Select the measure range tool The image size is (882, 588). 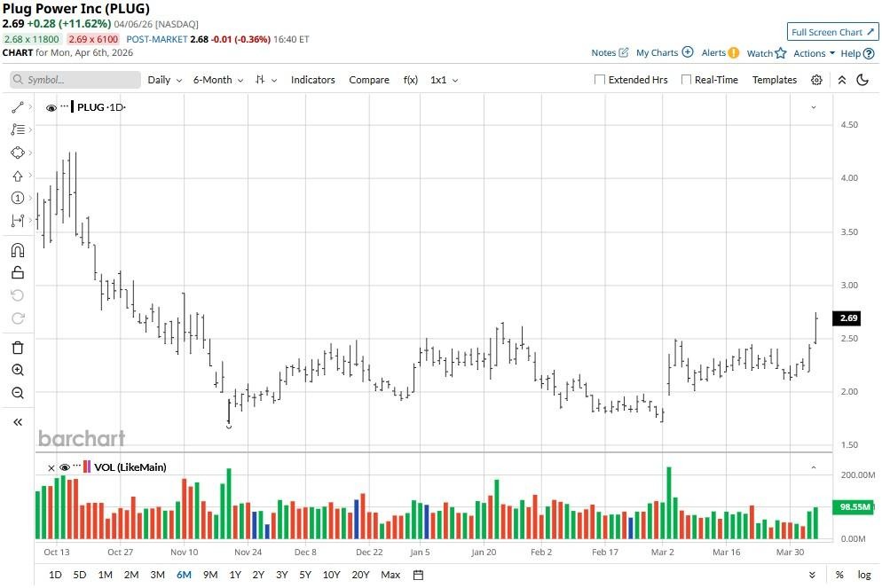pos(18,220)
